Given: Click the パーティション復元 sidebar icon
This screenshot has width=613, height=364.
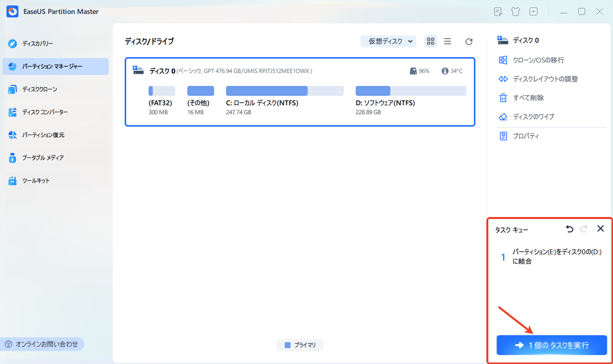Looking at the screenshot, I should point(13,135).
